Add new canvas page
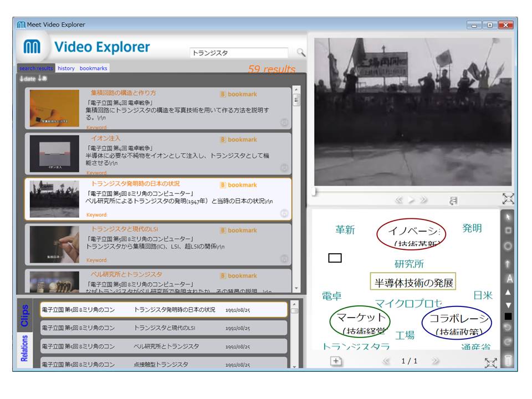The image size is (532, 399). [x=336, y=361]
